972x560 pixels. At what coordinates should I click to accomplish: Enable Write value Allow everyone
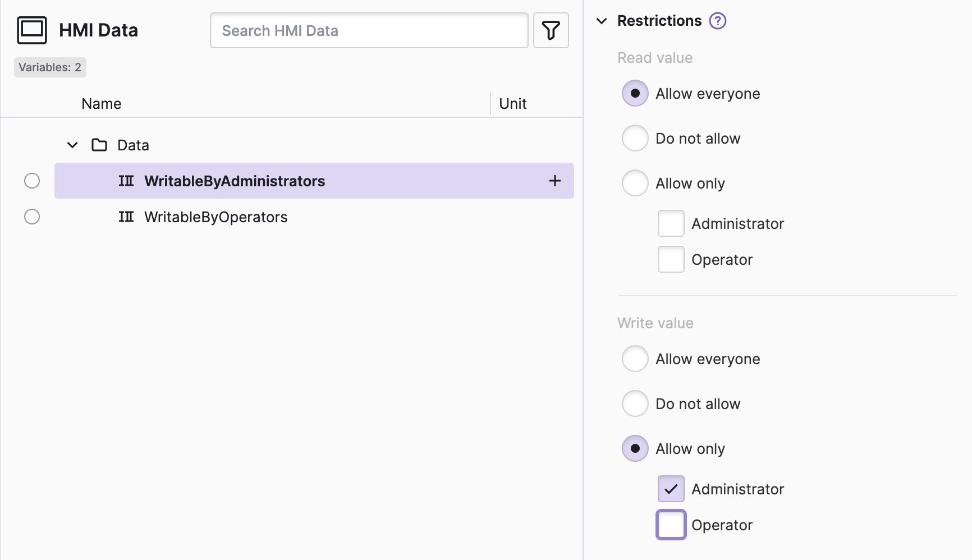coord(635,359)
